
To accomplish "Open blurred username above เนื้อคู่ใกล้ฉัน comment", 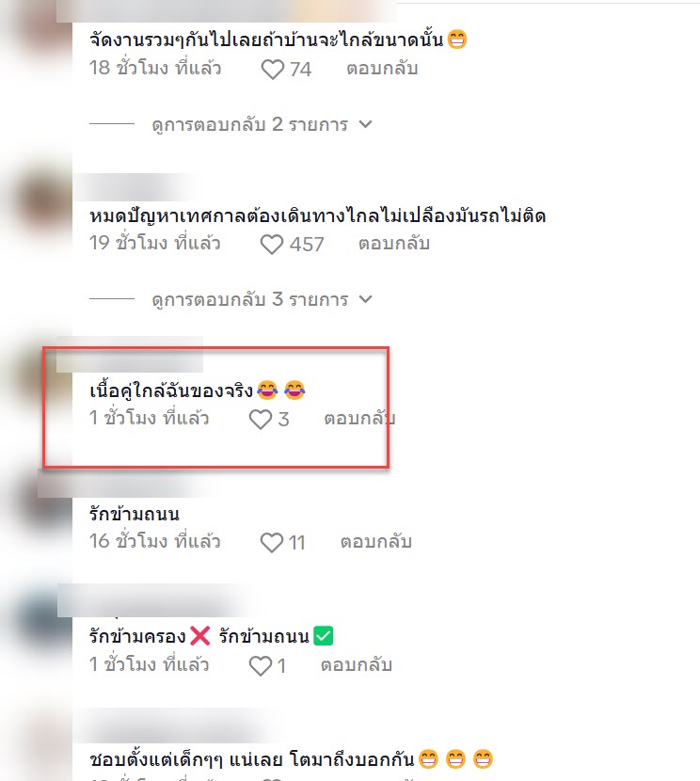I will coord(130,355).
